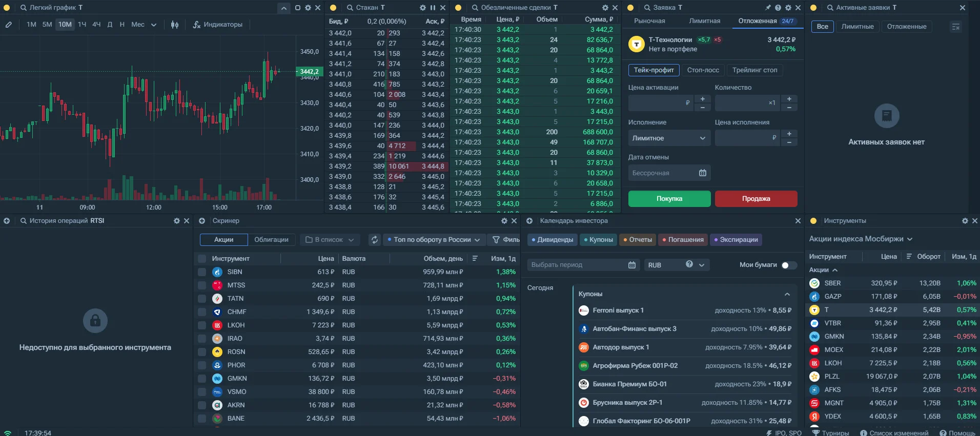Image resolution: width=980 pixels, height=436 pixels.
Task: Open the RUB currency dropdown in calendar
Action: pos(677,265)
